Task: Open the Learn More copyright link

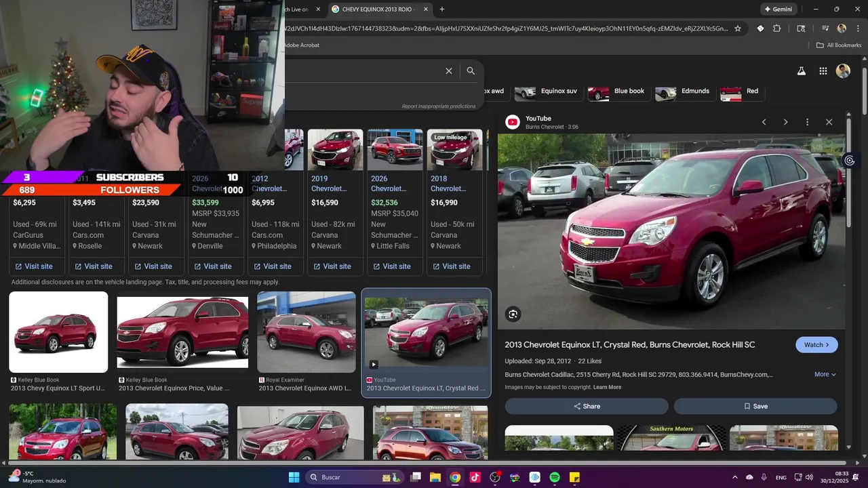Action: (x=607, y=387)
